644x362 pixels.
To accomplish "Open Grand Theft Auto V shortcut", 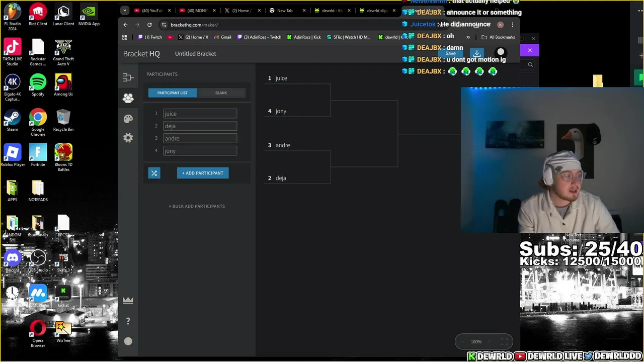I will [63, 52].
